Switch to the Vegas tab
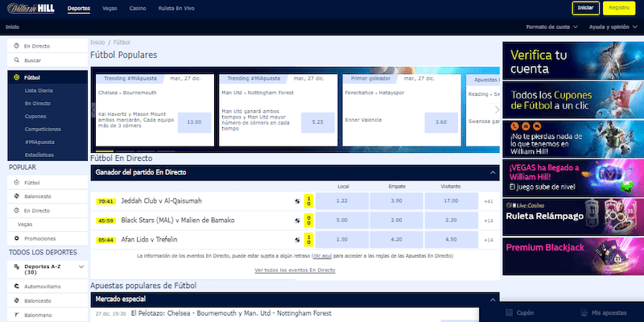Viewport: 644px width, 322px height. [x=109, y=8]
